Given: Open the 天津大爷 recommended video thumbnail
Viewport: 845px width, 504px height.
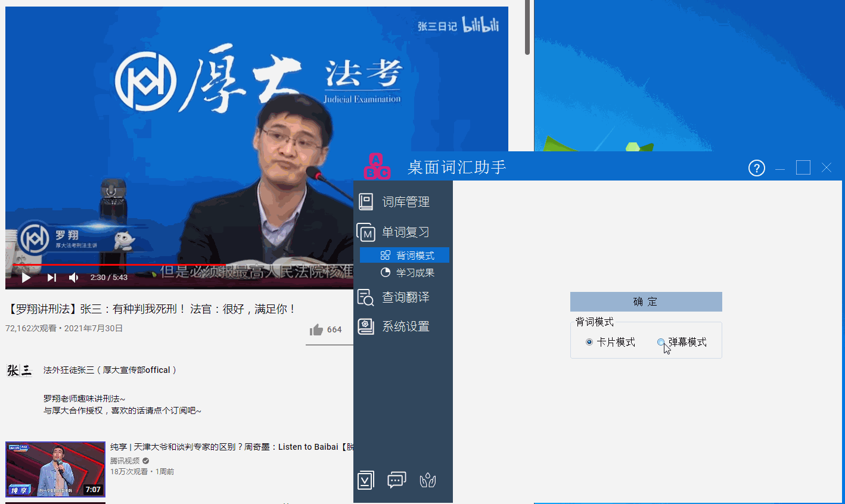Looking at the screenshot, I should [x=55, y=469].
